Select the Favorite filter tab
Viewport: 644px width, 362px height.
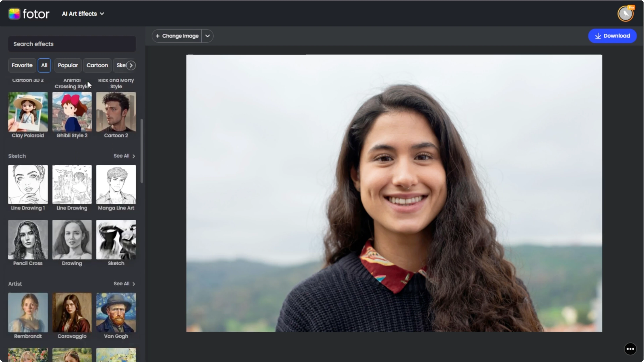pos(22,65)
